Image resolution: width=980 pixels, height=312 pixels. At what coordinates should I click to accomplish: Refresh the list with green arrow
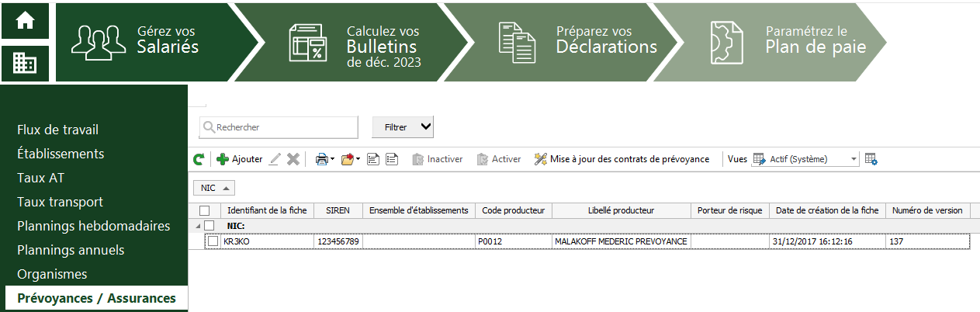coord(199,159)
